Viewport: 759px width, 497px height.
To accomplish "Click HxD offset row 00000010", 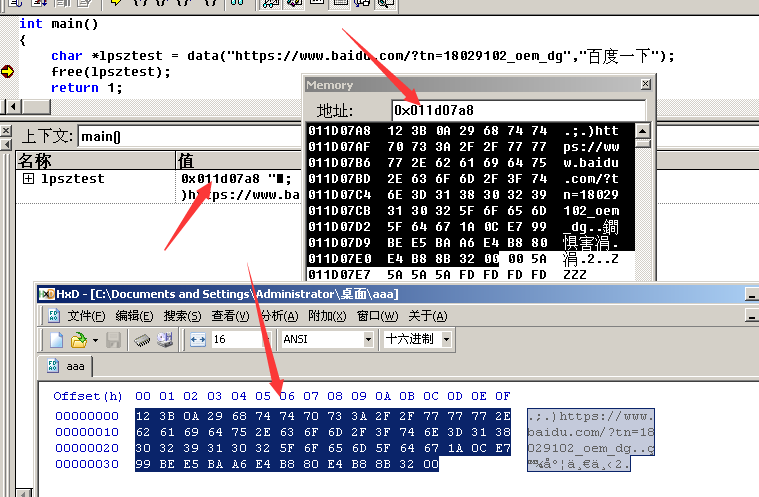I will pos(87,432).
